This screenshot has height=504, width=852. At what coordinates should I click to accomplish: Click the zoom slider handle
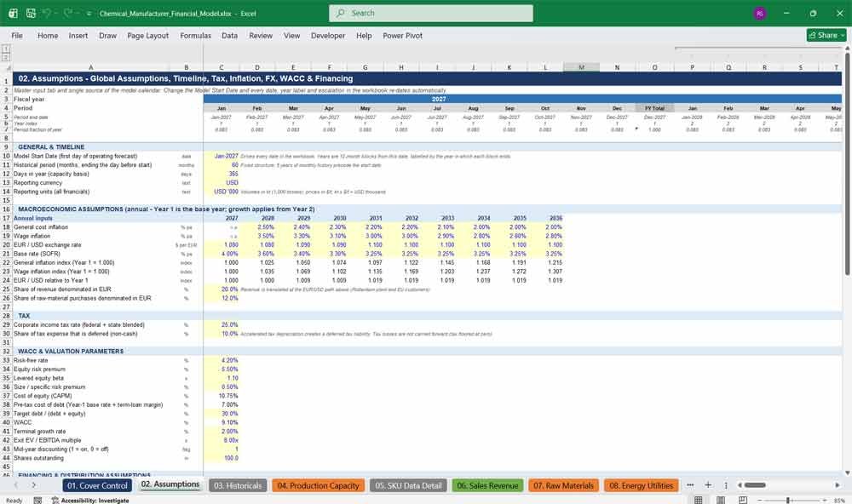[x=788, y=500]
